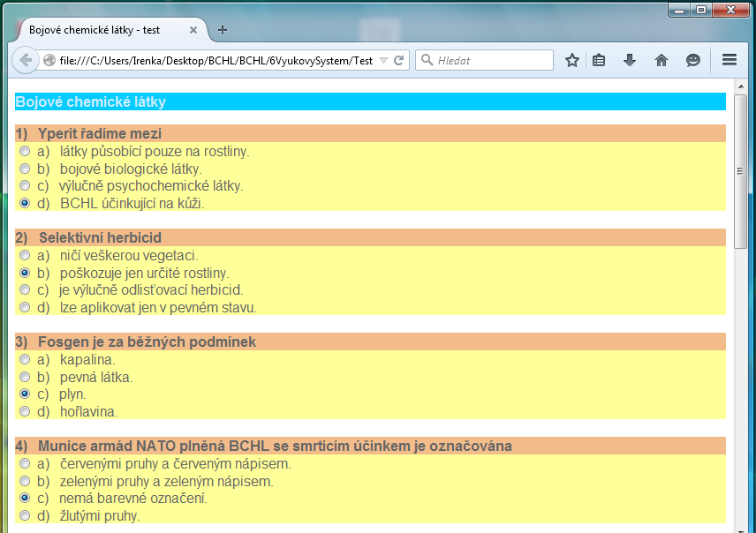Reload the page with the refresh icon
The height and width of the screenshot is (533, 756).
coord(398,60)
